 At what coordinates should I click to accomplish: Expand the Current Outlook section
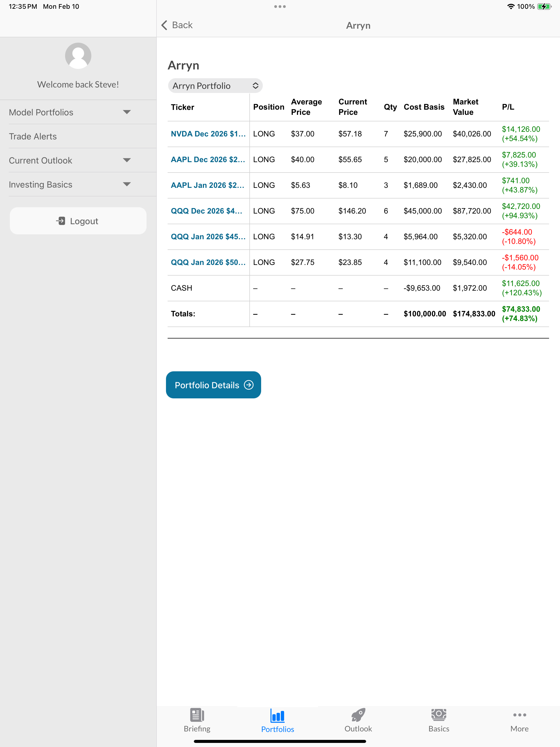78,161
